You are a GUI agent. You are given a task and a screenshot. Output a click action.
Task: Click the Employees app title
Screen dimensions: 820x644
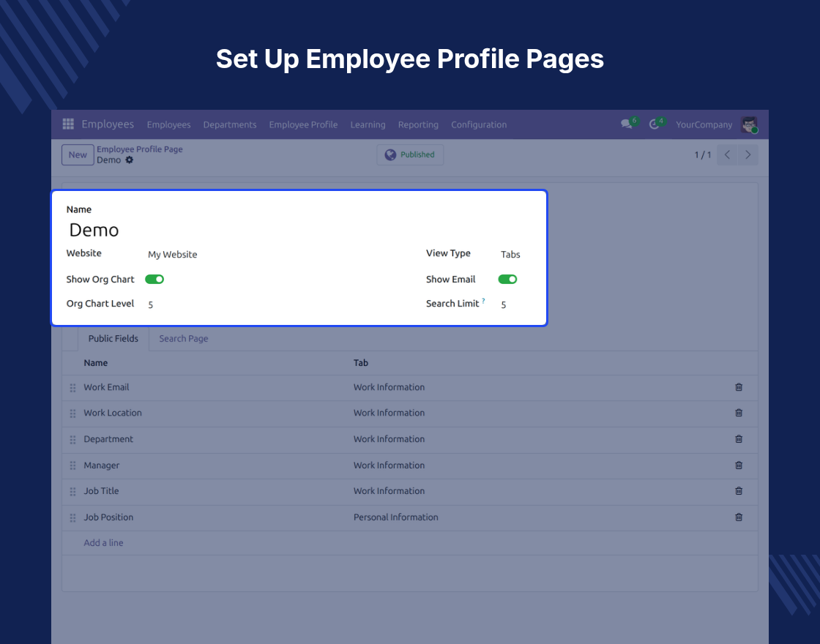coord(108,124)
